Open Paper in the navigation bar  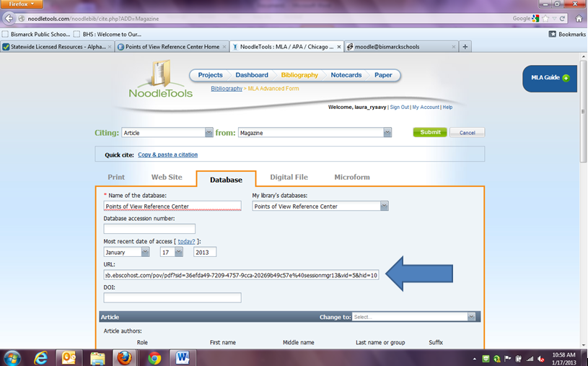[383, 75]
